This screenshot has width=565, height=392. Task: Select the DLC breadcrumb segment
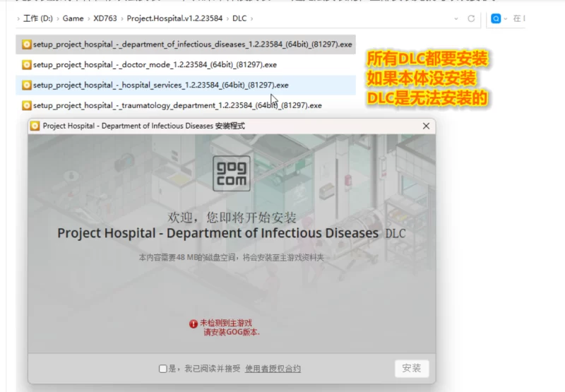(x=239, y=18)
